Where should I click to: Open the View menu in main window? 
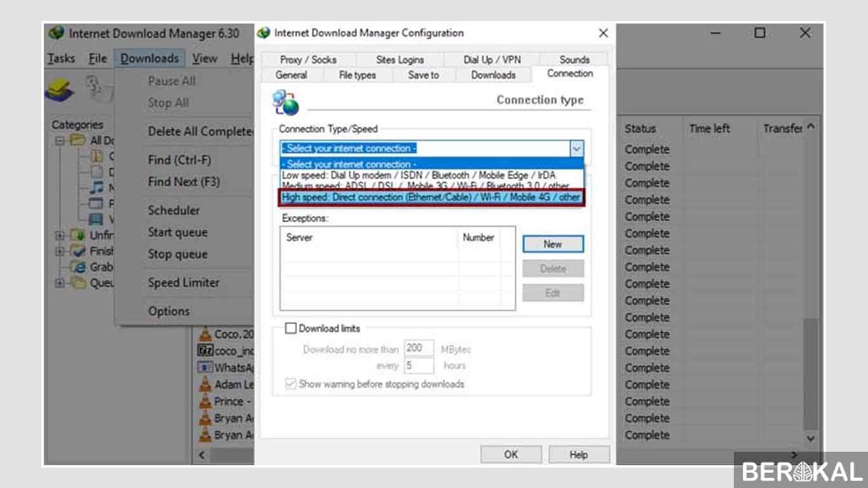[x=205, y=58]
